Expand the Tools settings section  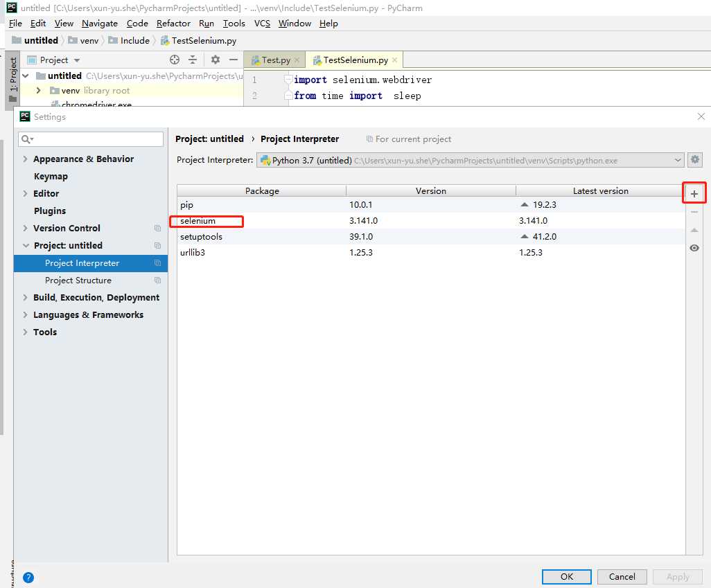(x=26, y=332)
